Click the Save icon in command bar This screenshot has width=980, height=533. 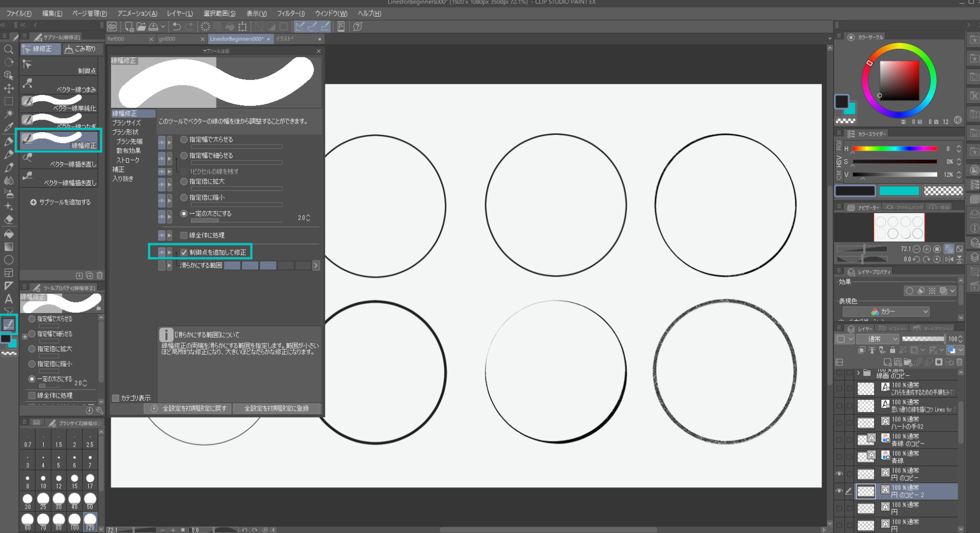[153, 26]
